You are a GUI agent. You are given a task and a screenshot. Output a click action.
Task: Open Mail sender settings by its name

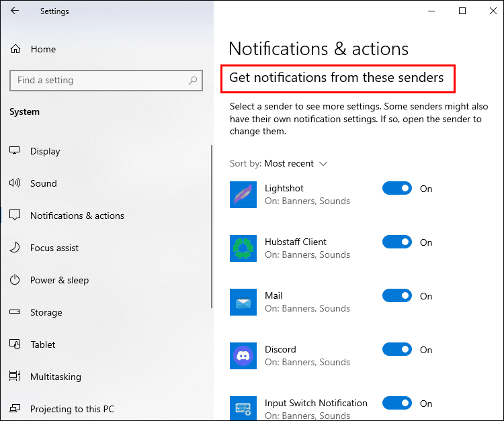click(274, 295)
